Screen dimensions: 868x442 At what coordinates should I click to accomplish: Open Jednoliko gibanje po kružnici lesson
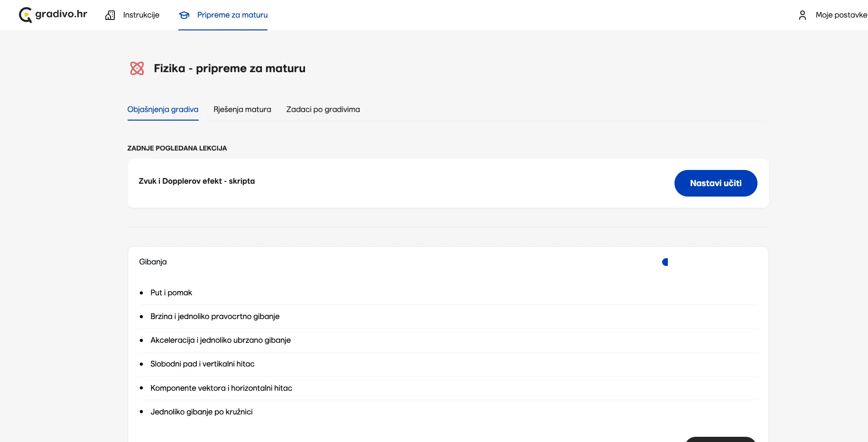click(x=202, y=412)
